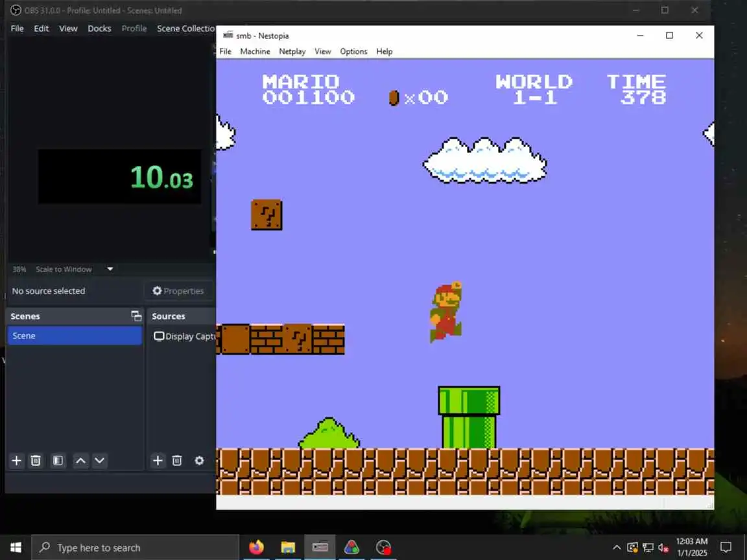Add a new source with plus icon
The height and width of the screenshot is (560, 747).
click(x=158, y=460)
